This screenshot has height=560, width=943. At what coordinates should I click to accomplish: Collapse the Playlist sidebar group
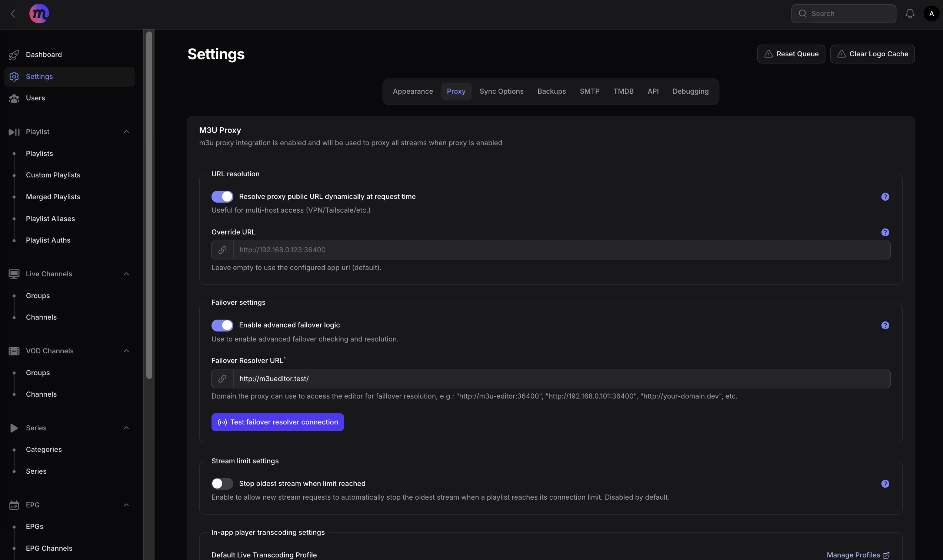126,132
